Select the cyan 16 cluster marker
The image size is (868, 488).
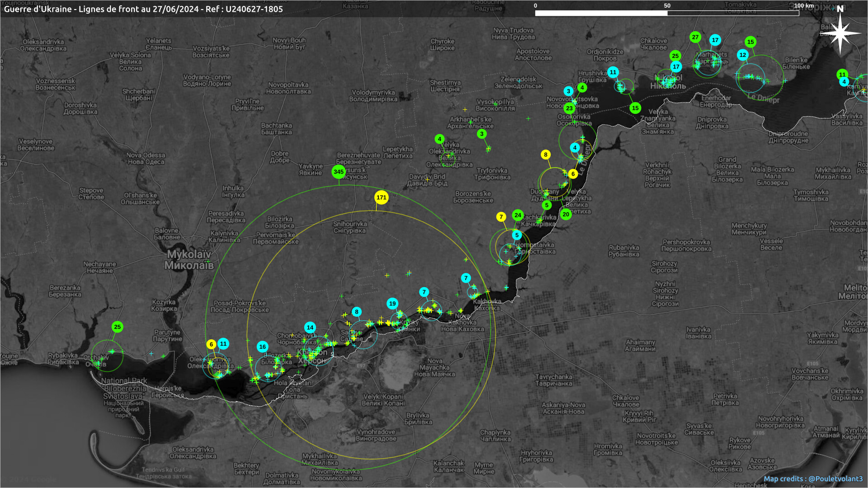262,347
